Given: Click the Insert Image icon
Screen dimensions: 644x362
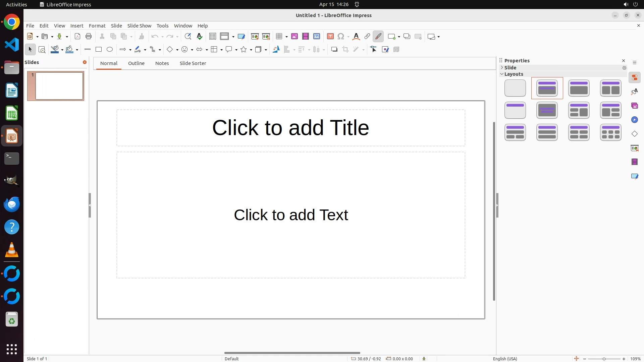Looking at the screenshot, I should click(294, 37).
